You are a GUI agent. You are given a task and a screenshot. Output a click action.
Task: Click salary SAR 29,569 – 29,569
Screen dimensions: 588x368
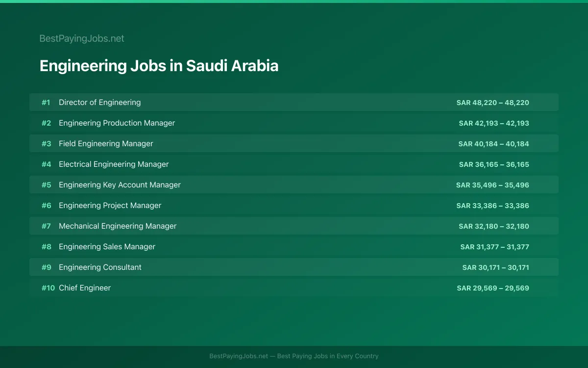pyautogui.click(x=493, y=288)
